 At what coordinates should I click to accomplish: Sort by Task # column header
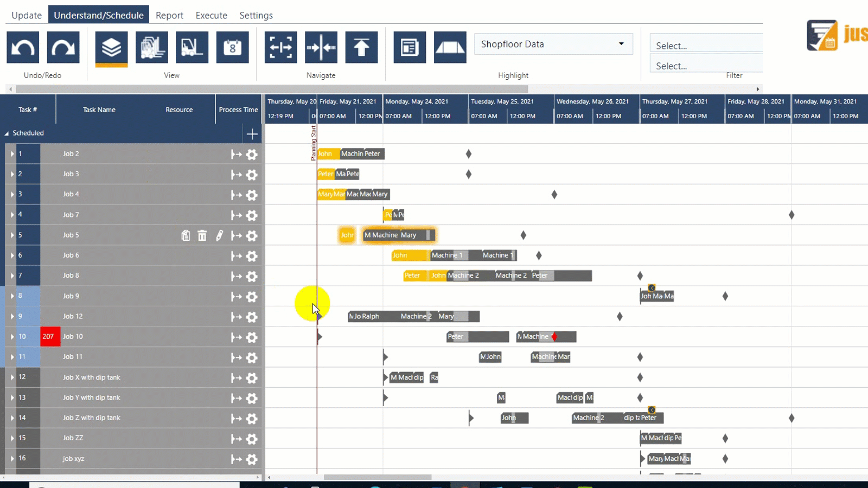(28, 110)
